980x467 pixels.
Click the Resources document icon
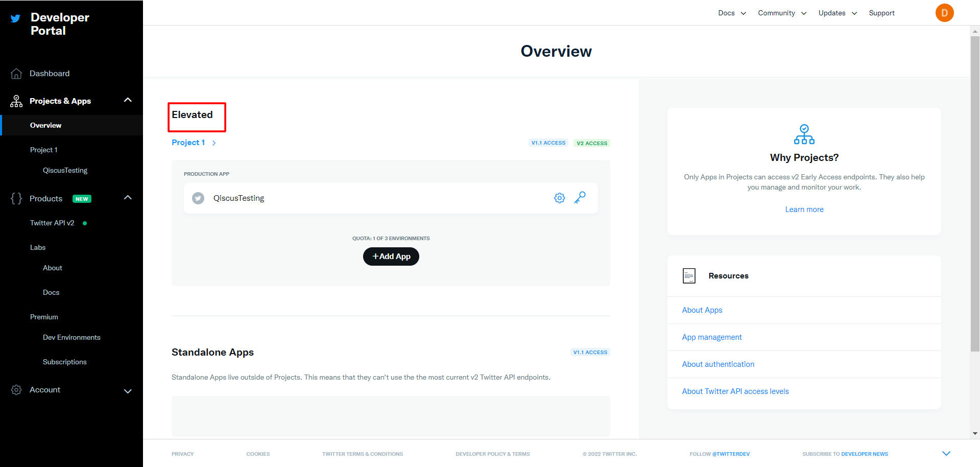(689, 276)
